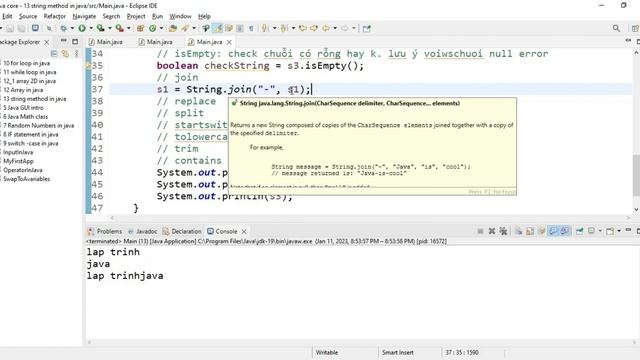Click the Back navigation arrow icon

pos(326,28)
